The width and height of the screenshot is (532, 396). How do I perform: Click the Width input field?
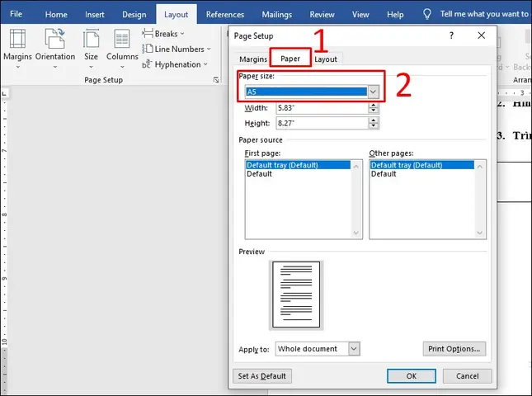[322, 108]
